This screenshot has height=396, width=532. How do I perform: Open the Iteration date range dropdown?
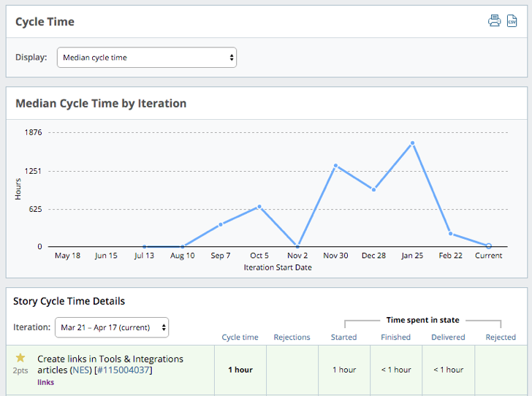click(x=112, y=327)
